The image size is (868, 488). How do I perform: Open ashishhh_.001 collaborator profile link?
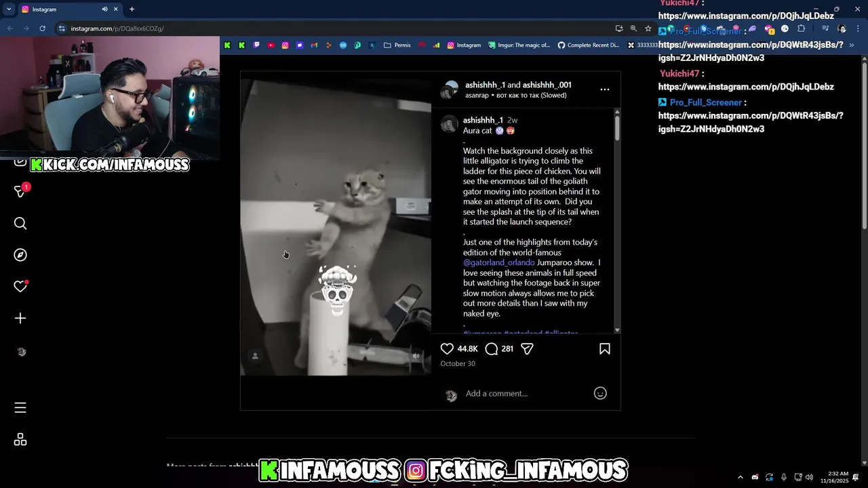(x=547, y=85)
